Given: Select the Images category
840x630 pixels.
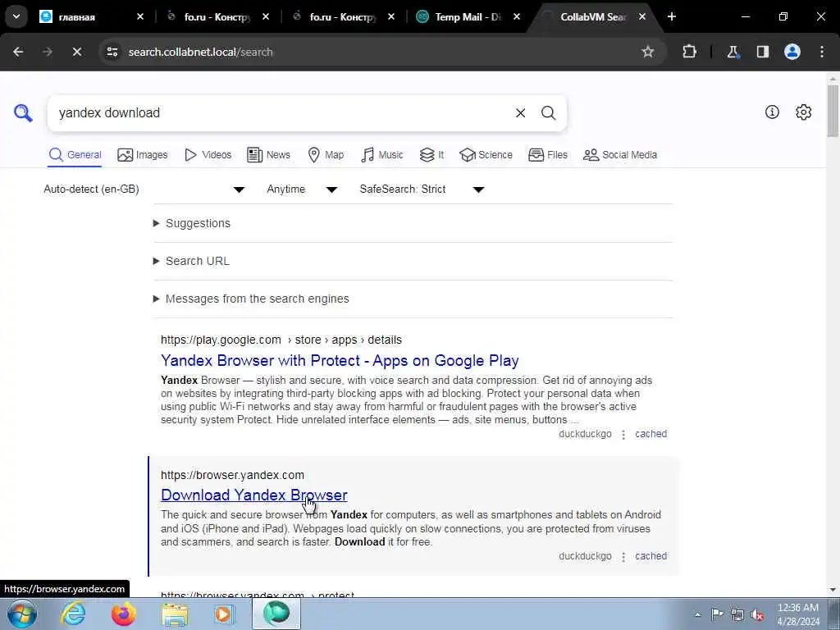Looking at the screenshot, I should pos(142,155).
